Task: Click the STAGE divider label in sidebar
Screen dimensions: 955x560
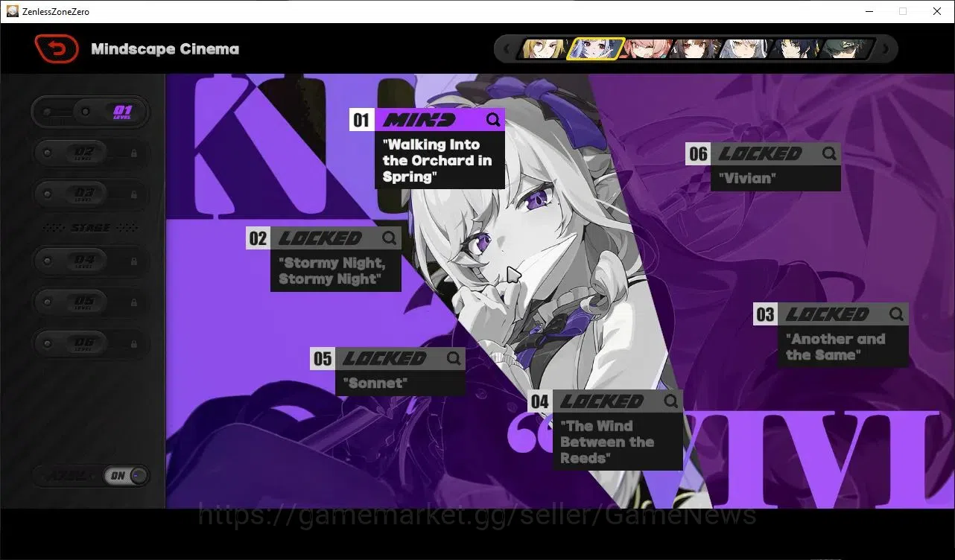Action: coord(90,228)
